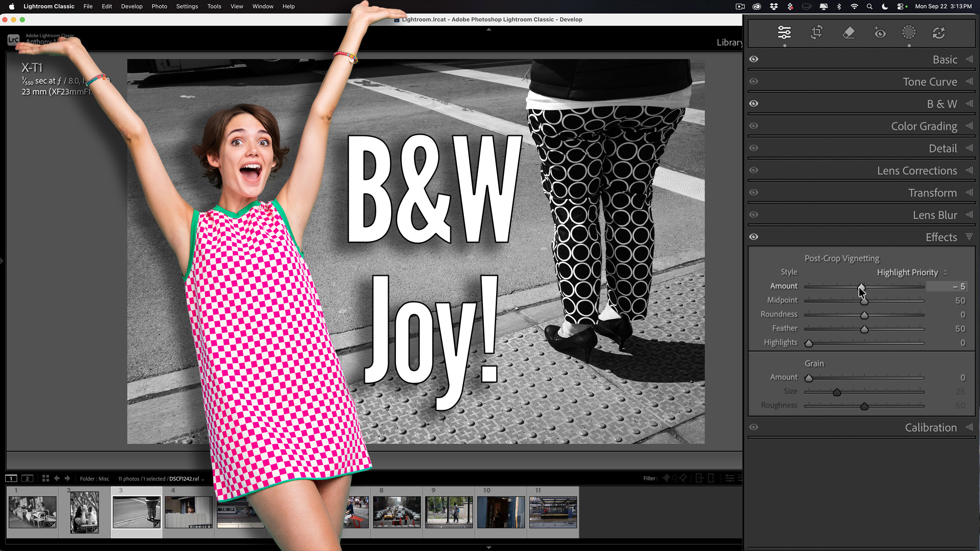
Task: Open the Develop menu
Action: 131,6
